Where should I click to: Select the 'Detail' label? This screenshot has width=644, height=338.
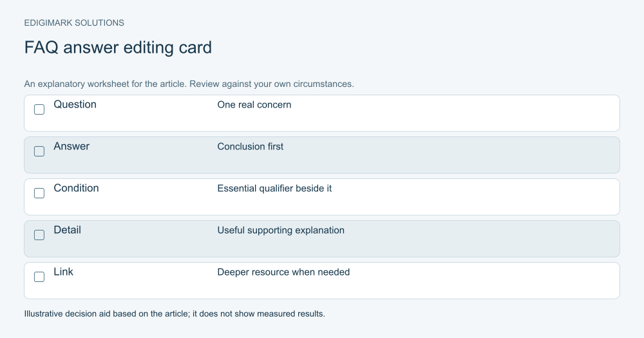(68, 230)
